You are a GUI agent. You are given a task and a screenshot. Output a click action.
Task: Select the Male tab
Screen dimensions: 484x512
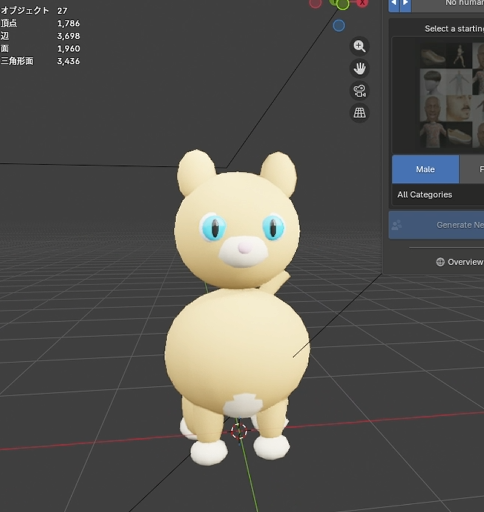[x=425, y=169]
